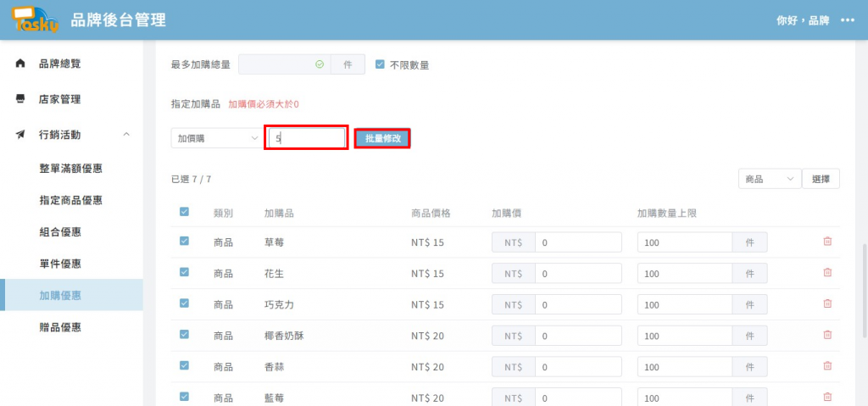Click the store icon beside 店家管理

(20, 99)
